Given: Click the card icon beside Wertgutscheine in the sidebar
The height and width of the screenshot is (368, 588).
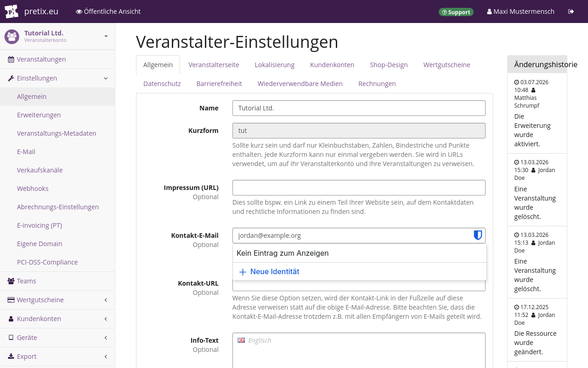Looking at the screenshot, I should click(11, 300).
